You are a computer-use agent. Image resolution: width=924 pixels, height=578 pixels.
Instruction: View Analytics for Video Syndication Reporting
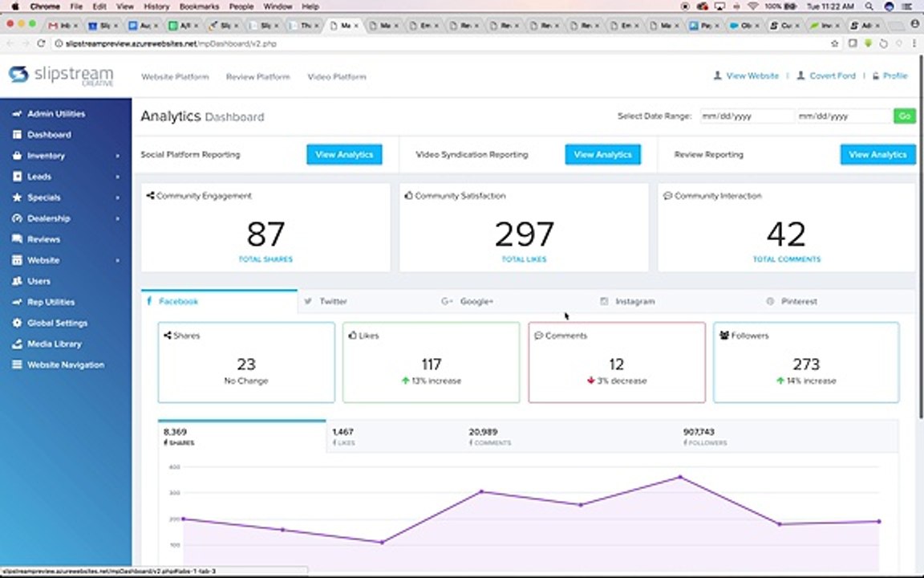(602, 154)
